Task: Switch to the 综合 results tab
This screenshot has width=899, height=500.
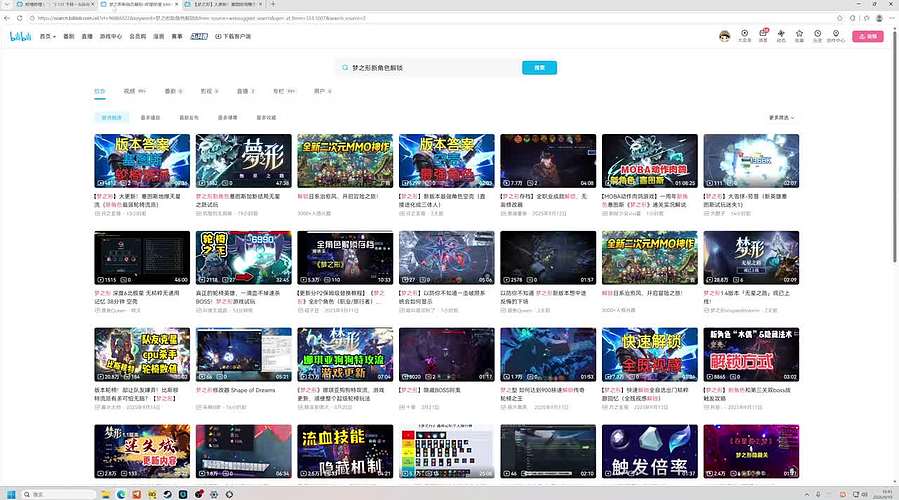Action: (x=100, y=91)
